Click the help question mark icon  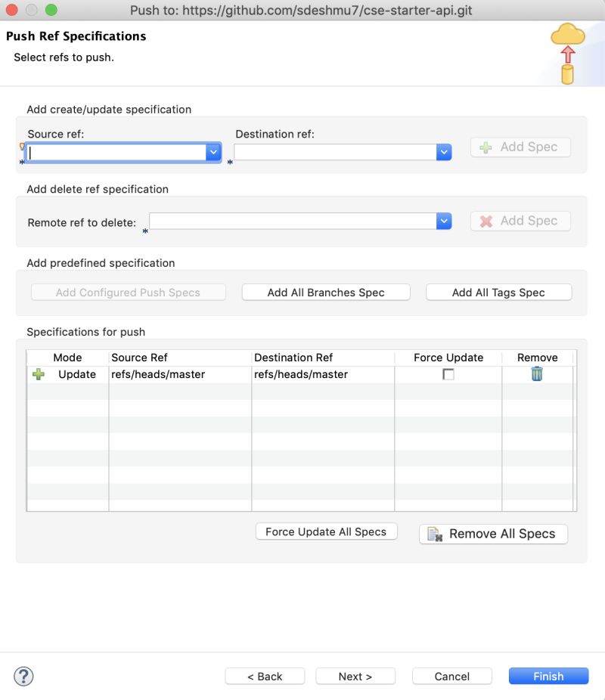(24, 677)
